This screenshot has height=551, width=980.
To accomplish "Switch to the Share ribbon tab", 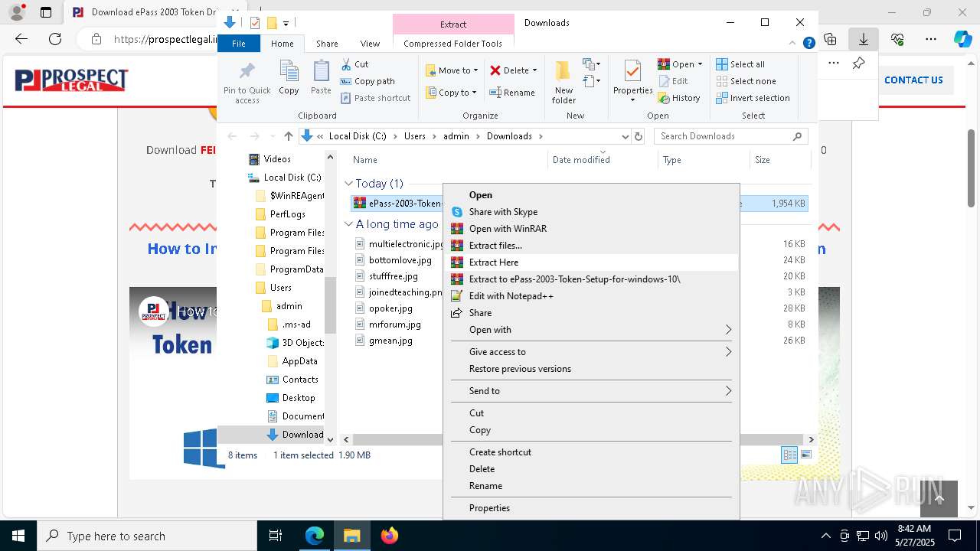I will pyautogui.click(x=327, y=44).
